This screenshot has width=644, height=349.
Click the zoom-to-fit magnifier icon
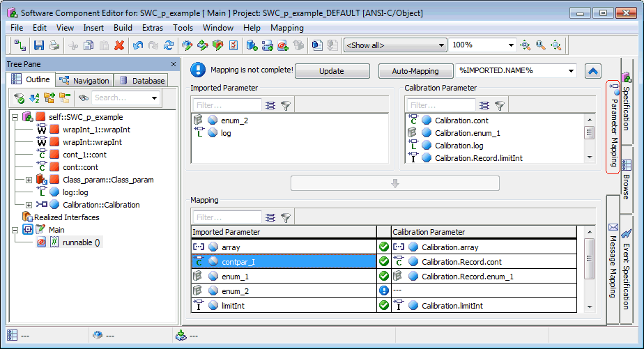[x=525, y=45]
